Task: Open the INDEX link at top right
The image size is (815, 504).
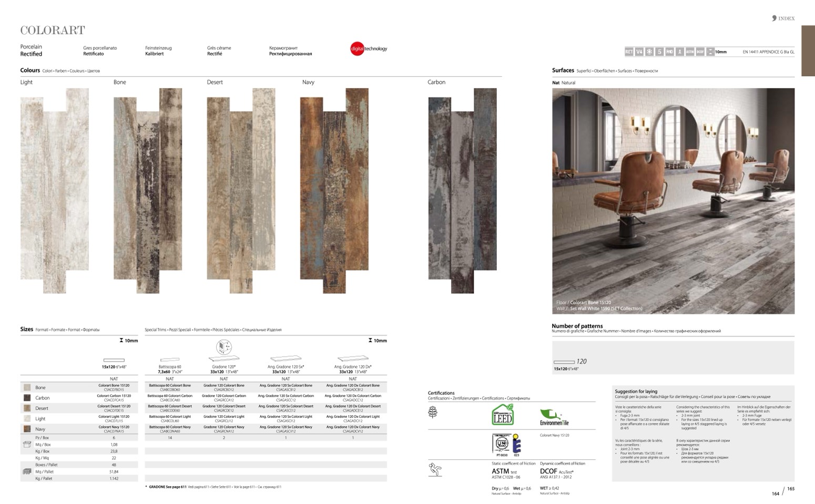Action: 783,18
